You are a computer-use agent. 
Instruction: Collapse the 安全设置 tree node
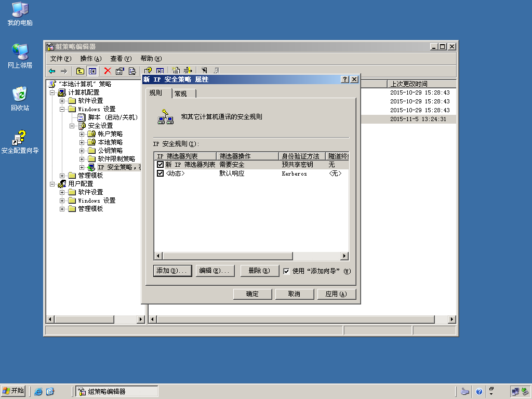[72, 126]
